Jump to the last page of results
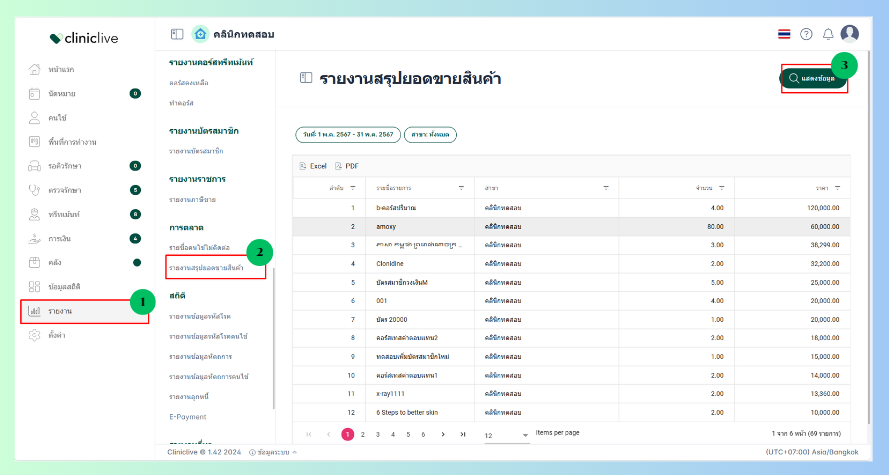The height and width of the screenshot is (475, 889). (x=463, y=434)
